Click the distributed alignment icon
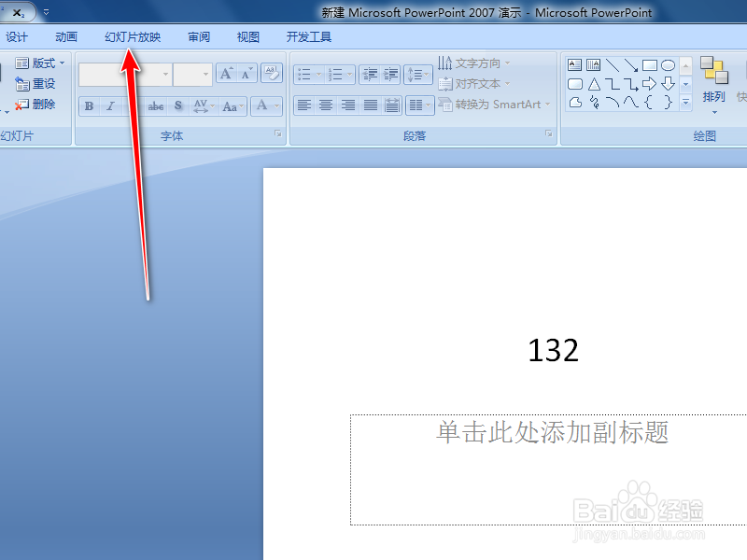Image resolution: width=747 pixels, height=560 pixels. pos(392,105)
